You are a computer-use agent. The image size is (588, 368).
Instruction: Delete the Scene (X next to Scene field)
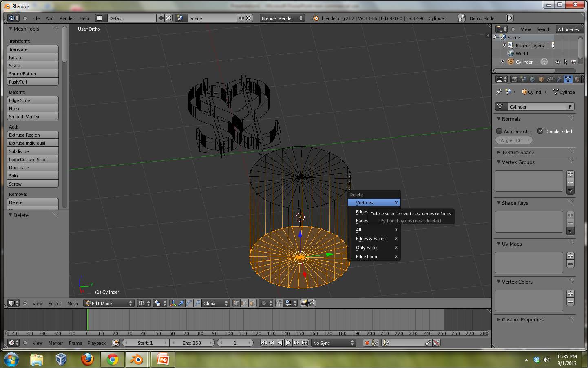(x=249, y=18)
